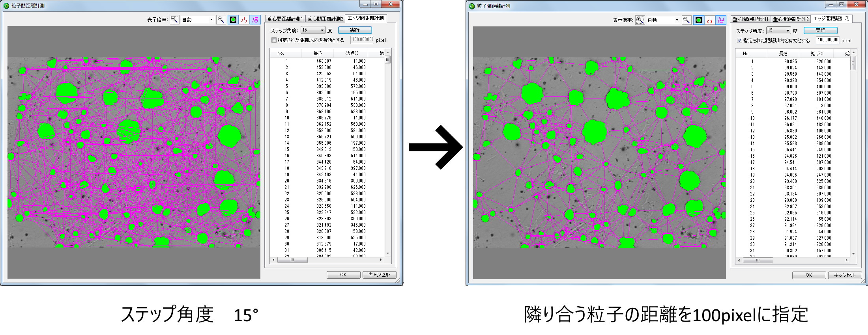Screen dimensions: 868x335
Task: Switch to 重心間距離計測1 tab in right window
Action: (x=750, y=19)
